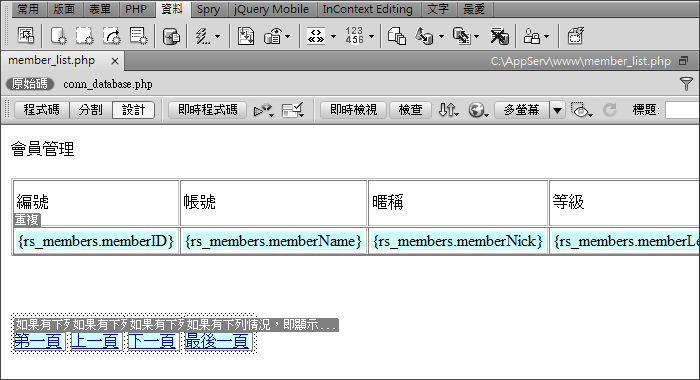The height and width of the screenshot is (380, 700).
Task: Open the jQuery Mobile tab
Action: click(272, 9)
